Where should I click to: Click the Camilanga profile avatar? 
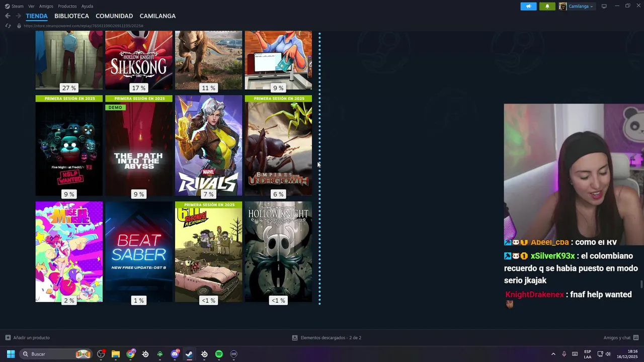coord(562,6)
